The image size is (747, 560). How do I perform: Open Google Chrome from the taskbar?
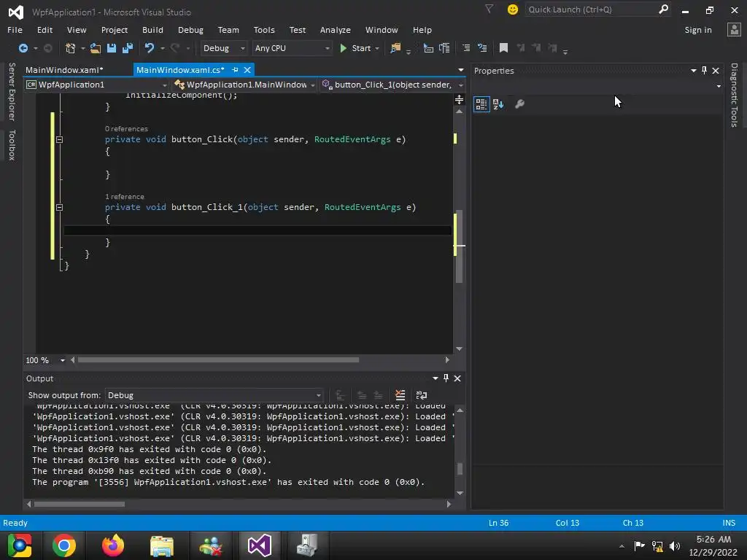64,545
